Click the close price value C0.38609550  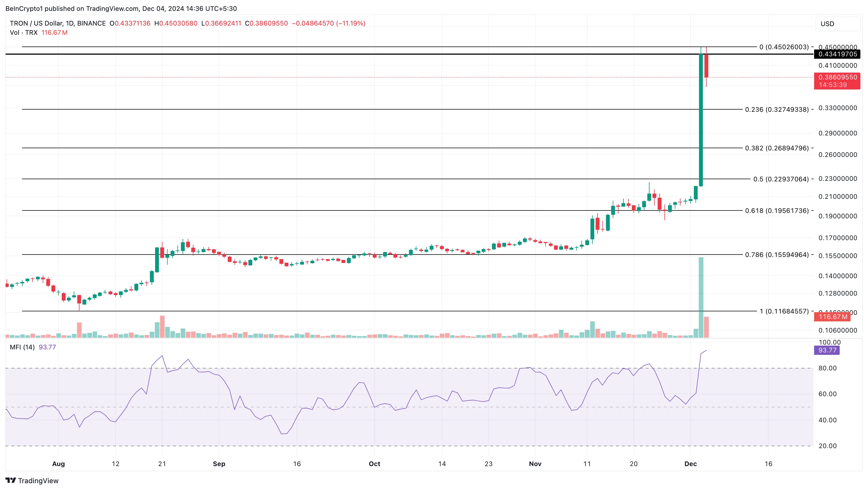(267, 23)
